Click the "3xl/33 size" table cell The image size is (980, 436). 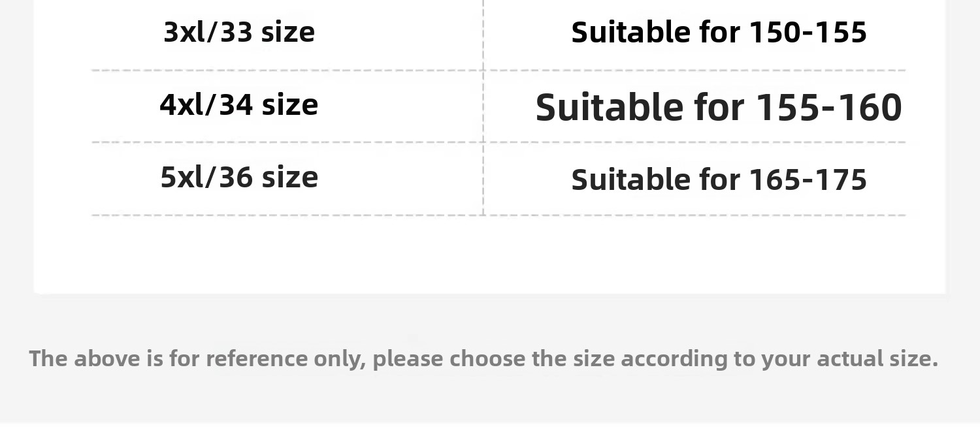pyautogui.click(x=239, y=32)
